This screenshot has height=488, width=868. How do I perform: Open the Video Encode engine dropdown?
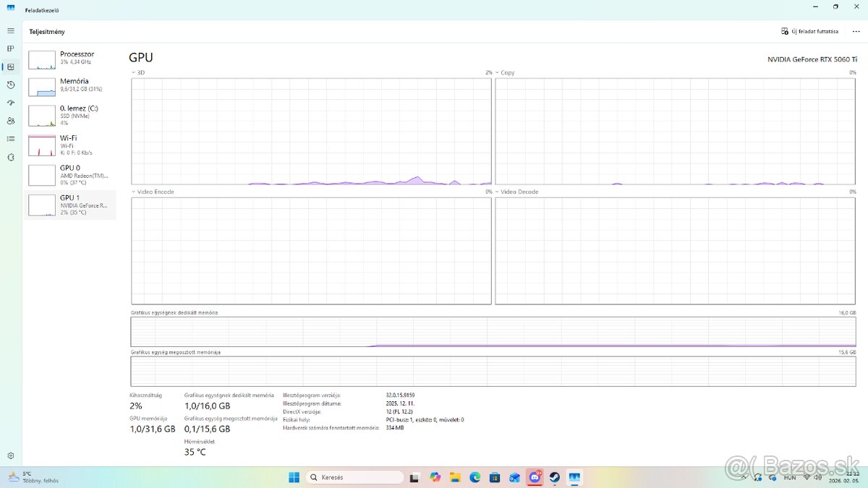tap(134, 192)
